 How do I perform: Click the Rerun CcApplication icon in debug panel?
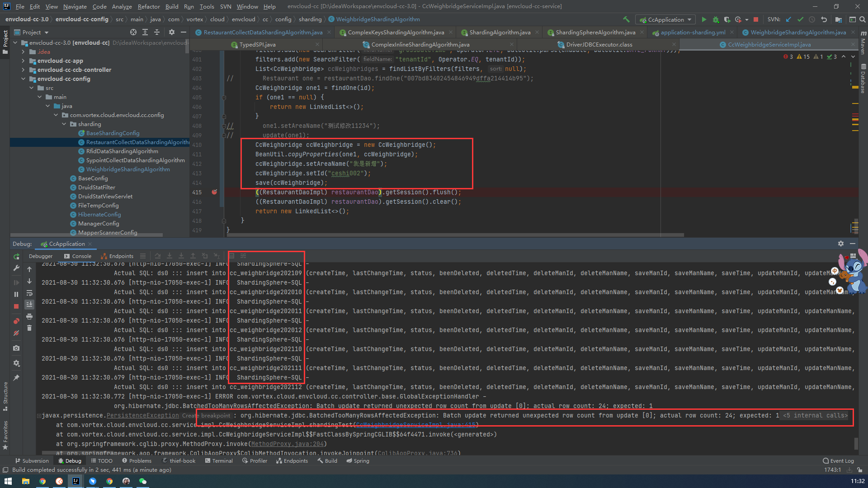pyautogui.click(x=17, y=256)
